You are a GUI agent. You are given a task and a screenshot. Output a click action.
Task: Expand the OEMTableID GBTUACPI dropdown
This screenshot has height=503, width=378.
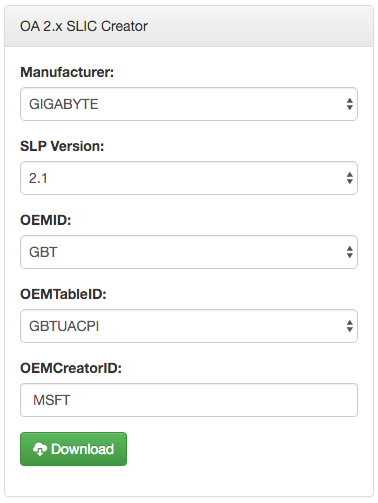click(x=189, y=326)
